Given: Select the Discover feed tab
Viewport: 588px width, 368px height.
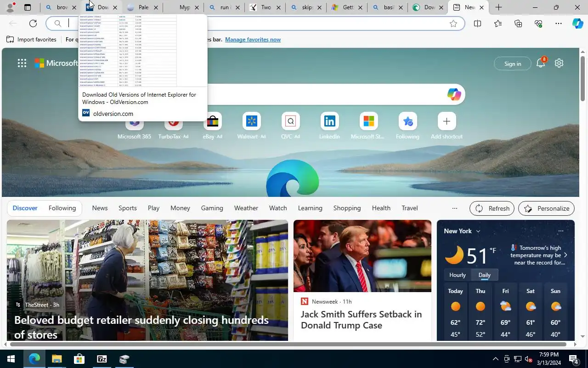Looking at the screenshot, I should [x=25, y=208].
